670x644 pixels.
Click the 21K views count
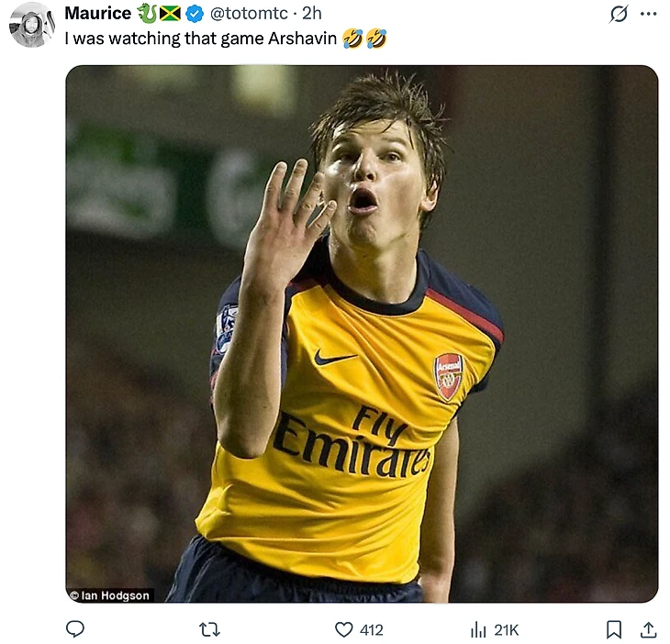point(507,629)
